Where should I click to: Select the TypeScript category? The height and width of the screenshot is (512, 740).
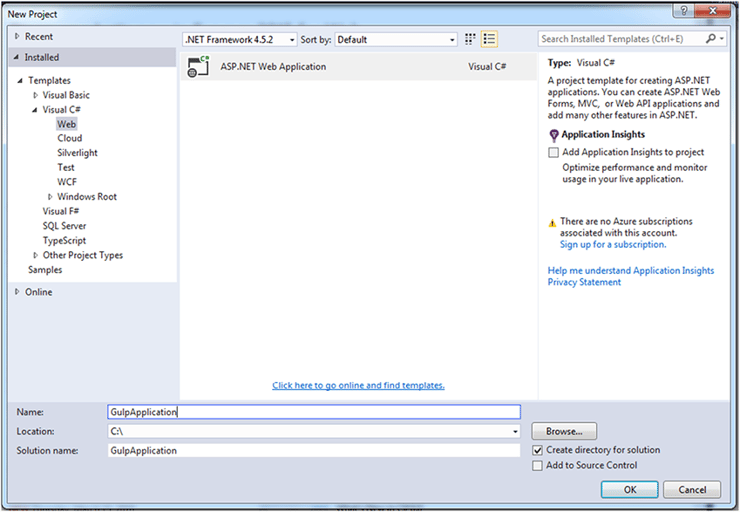coord(65,241)
